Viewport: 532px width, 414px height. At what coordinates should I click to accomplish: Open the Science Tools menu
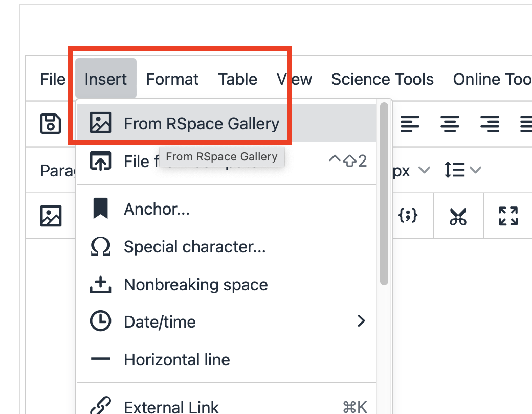coord(383,79)
